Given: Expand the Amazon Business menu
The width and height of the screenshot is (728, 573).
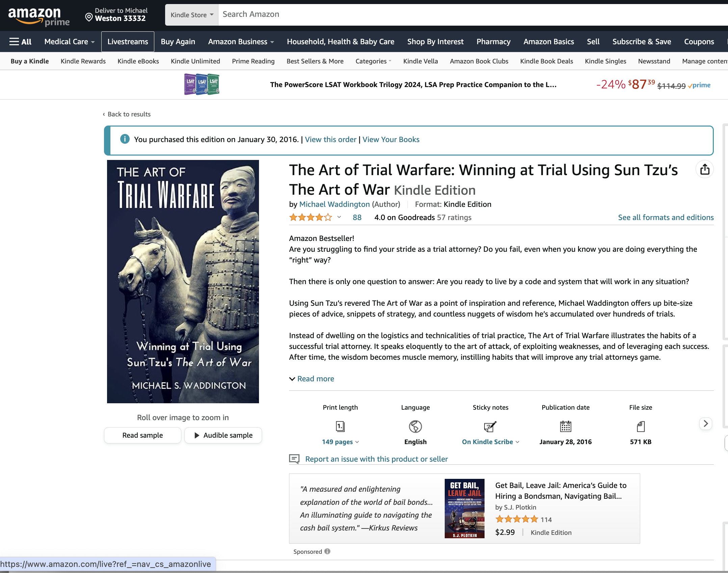Looking at the screenshot, I should (241, 42).
